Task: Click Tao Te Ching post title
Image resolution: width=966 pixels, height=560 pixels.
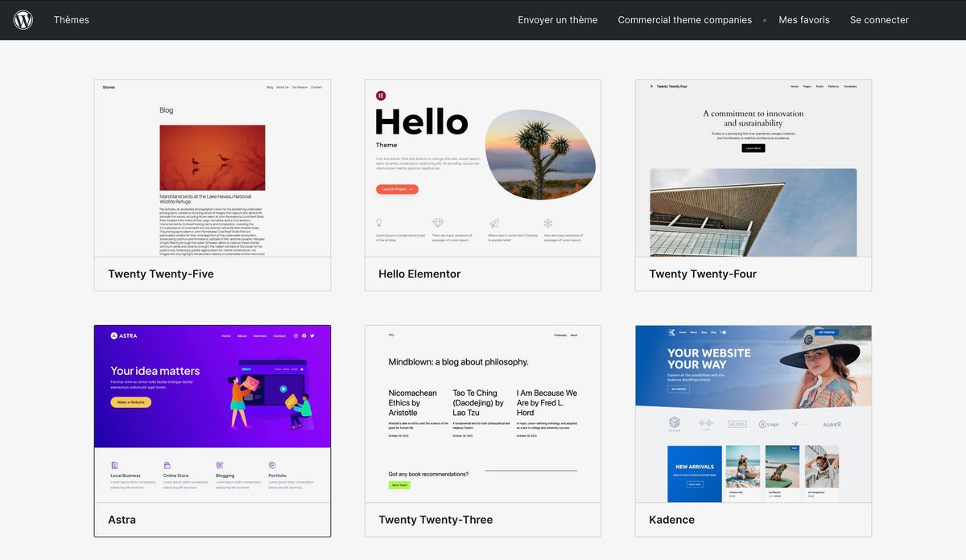Action: [478, 403]
